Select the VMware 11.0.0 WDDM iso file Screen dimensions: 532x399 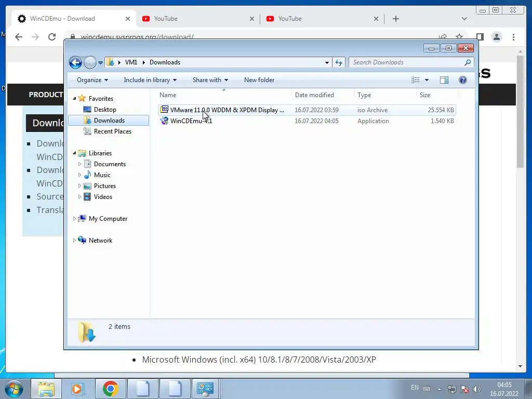(x=307, y=110)
